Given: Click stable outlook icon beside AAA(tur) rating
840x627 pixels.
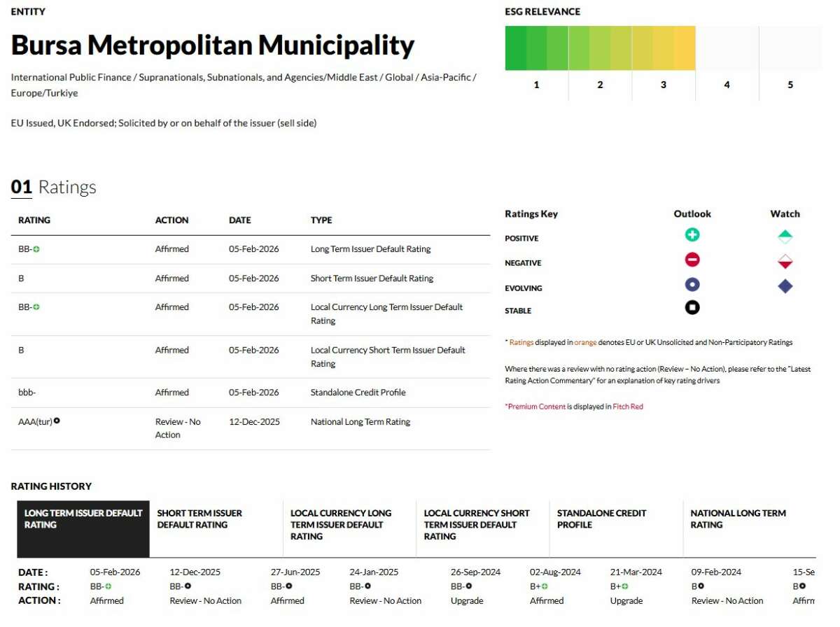Looking at the screenshot, I should coord(57,421).
